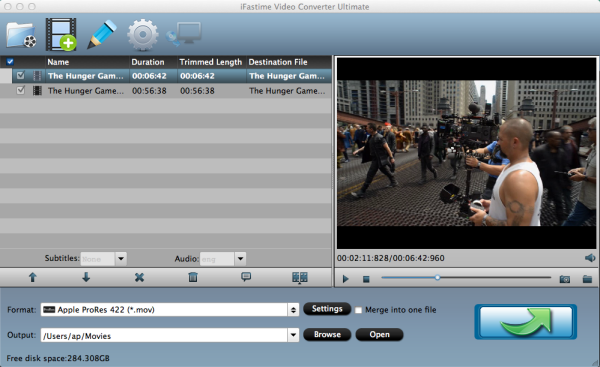Click Browse to choose output folder
Viewport: 600px width, 367px height.
pyautogui.click(x=327, y=334)
